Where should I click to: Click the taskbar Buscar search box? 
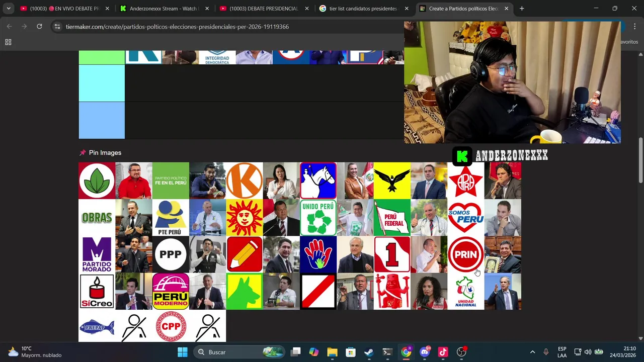coord(238,352)
